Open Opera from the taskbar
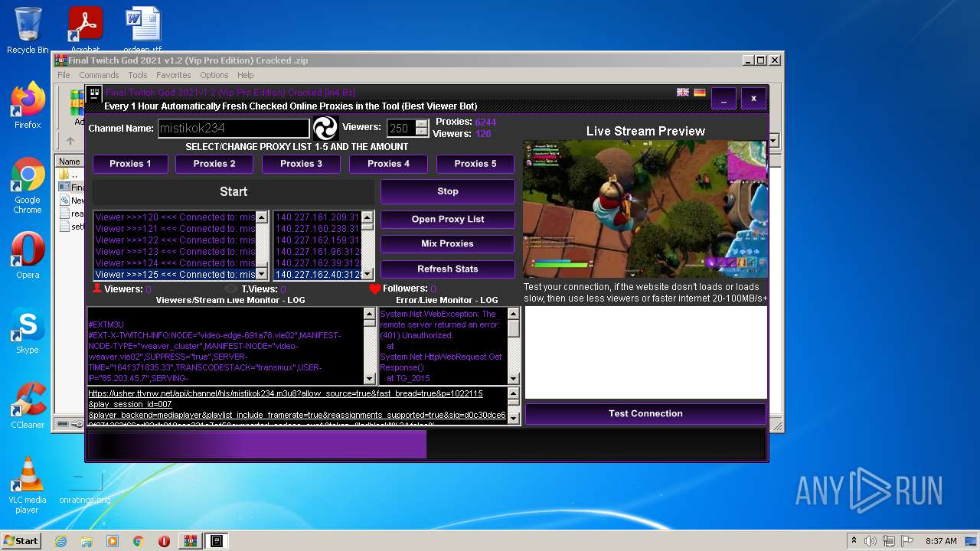Viewport: 980px width, 551px height. tap(164, 541)
